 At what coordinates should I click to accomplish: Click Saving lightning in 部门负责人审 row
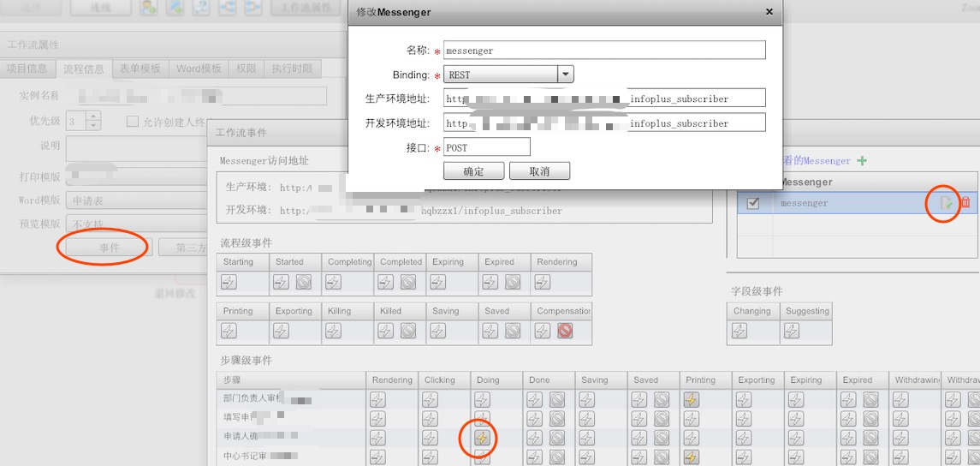pyautogui.click(x=586, y=399)
